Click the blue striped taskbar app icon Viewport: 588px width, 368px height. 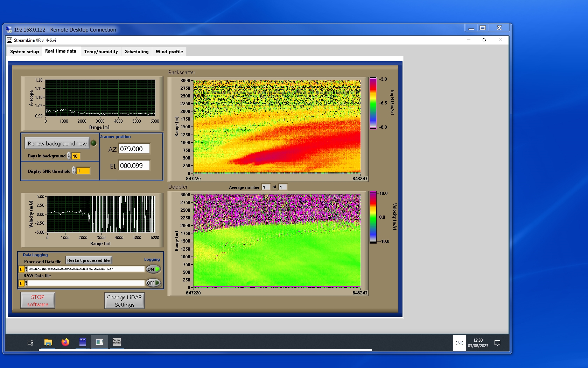click(x=83, y=342)
